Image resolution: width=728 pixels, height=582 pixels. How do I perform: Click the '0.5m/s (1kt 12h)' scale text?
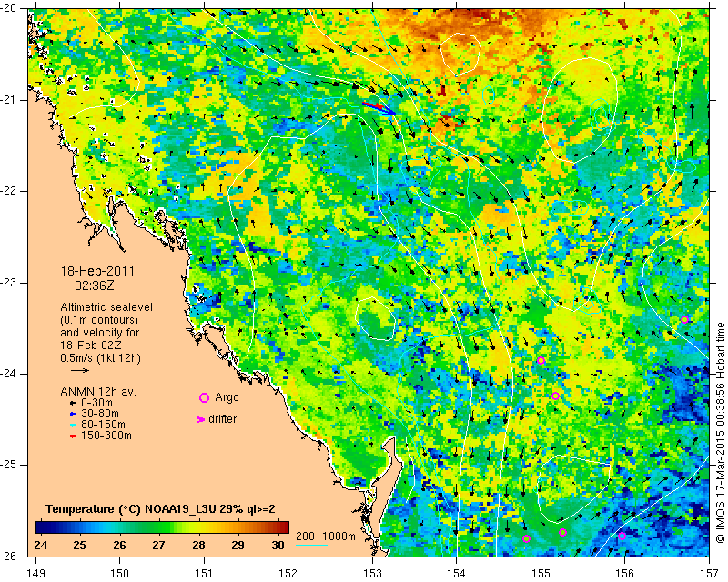click(x=100, y=358)
